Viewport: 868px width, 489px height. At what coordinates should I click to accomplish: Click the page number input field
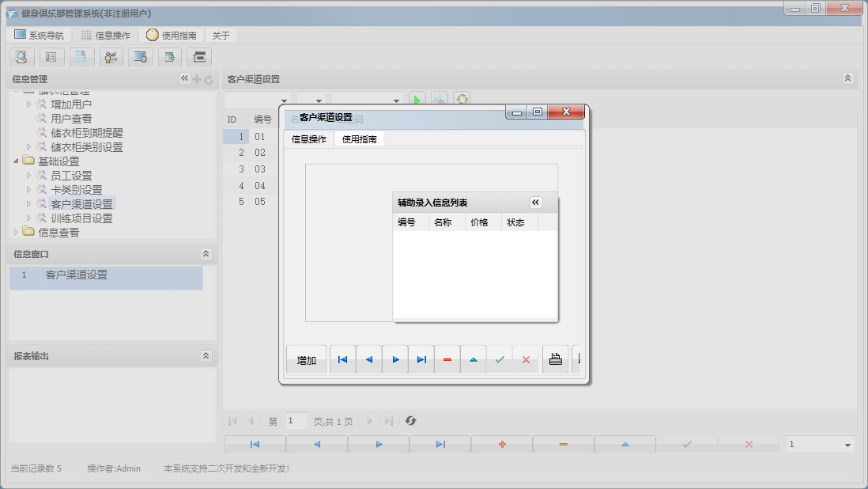(x=296, y=421)
